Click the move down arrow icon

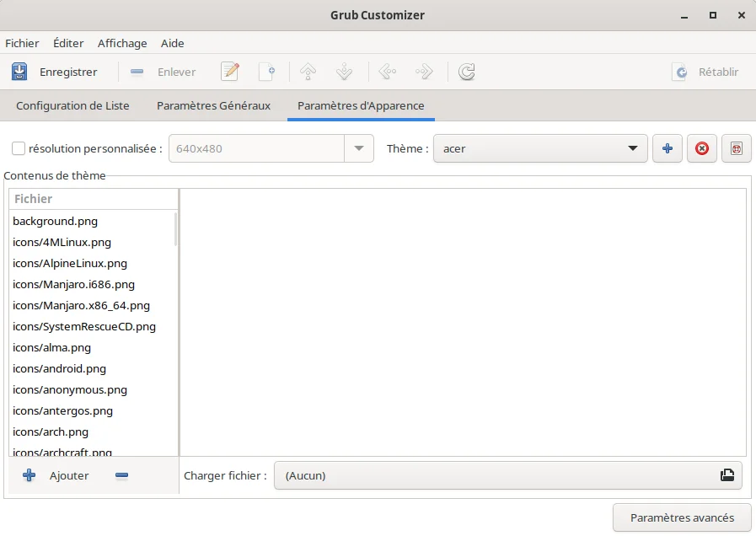[x=344, y=72]
